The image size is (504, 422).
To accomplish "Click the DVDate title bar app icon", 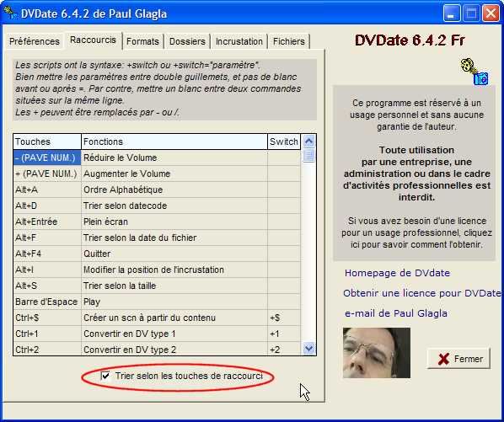I will coord(9,13).
